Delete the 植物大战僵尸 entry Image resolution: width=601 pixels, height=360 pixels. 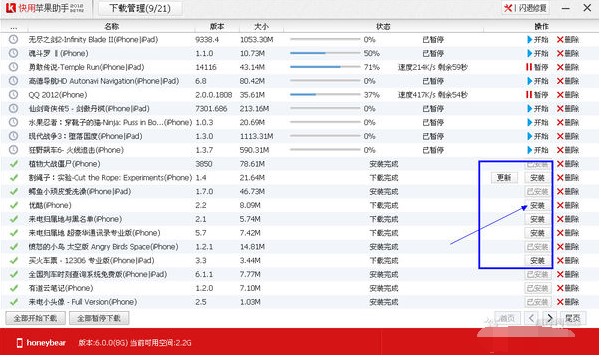[568, 164]
